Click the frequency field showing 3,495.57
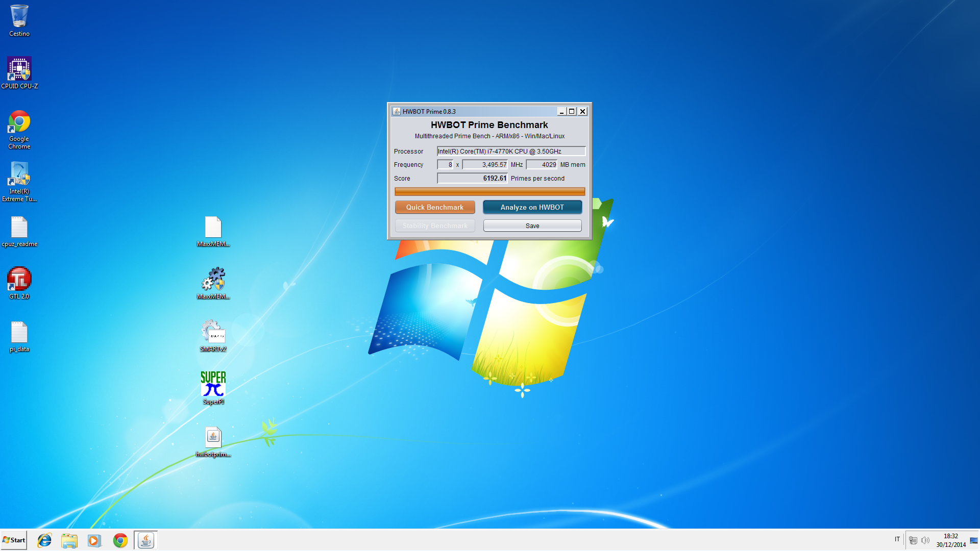Screen dimensions: 980x551 coord(485,164)
